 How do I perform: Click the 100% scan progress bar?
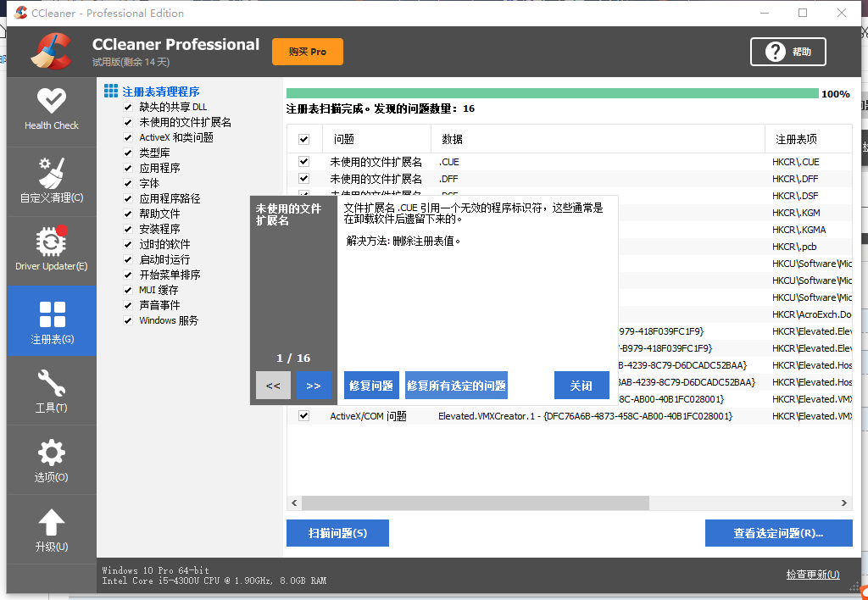552,93
